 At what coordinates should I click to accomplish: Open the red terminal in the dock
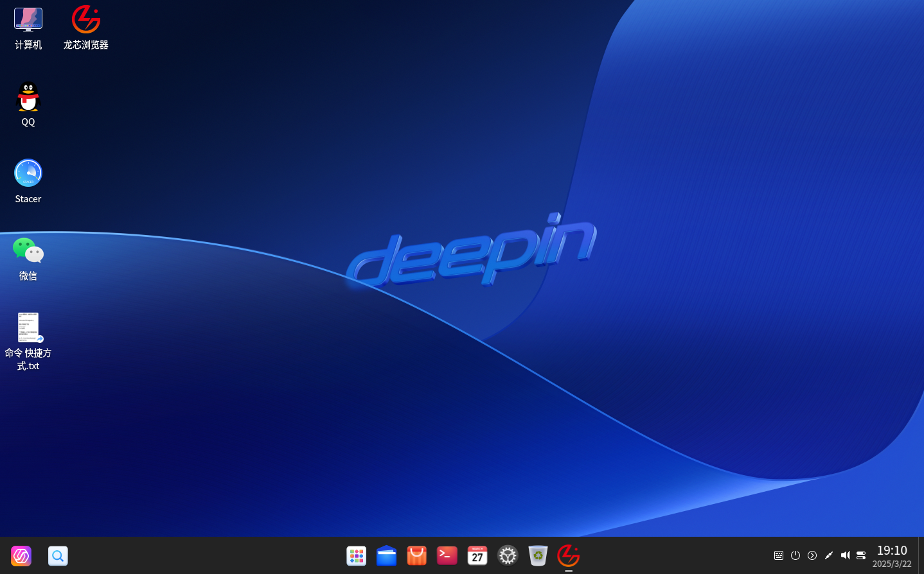coord(447,556)
